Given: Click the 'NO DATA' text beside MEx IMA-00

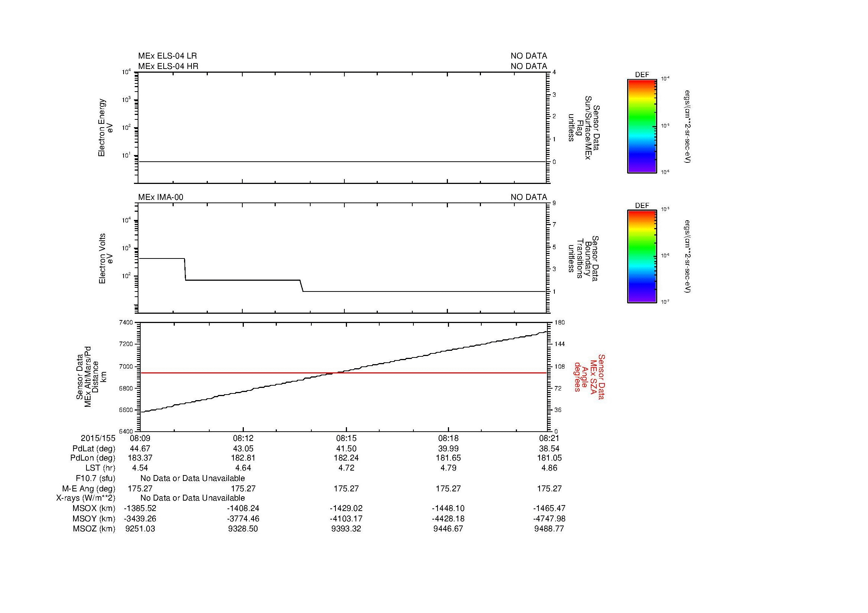Looking at the screenshot, I should (529, 197).
